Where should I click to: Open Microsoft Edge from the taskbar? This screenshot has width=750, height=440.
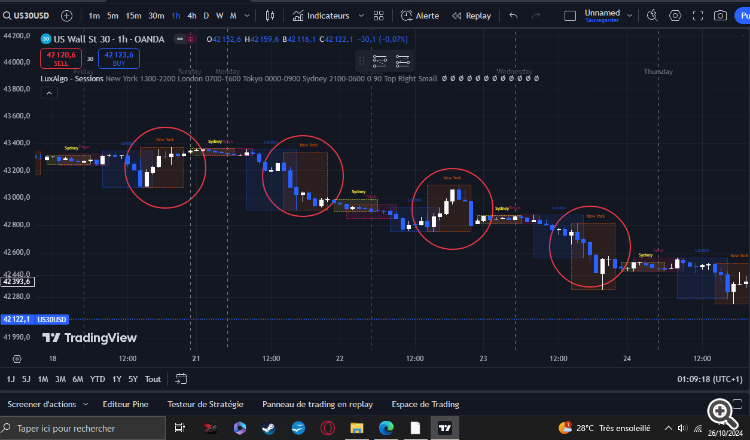pyautogui.click(x=386, y=428)
